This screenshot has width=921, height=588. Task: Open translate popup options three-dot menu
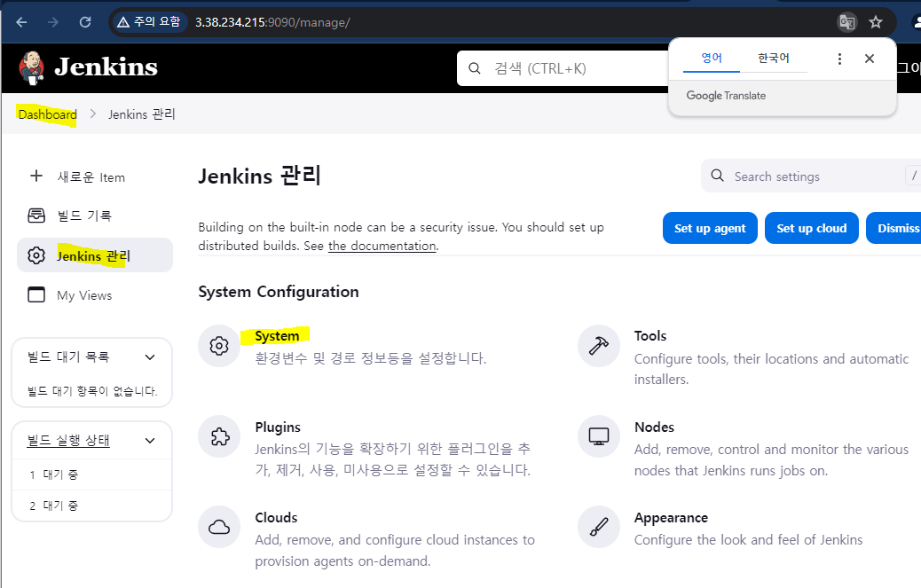coord(839,59)
